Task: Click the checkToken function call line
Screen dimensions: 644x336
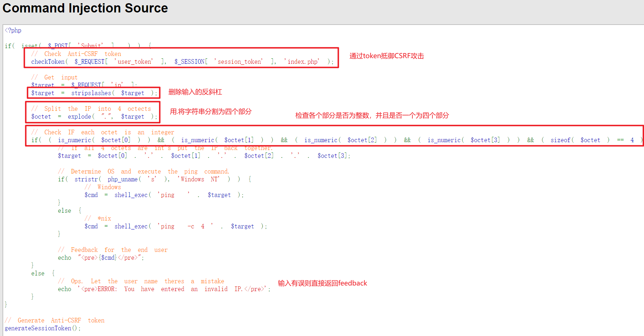Action: pyautogui.click(x=182, y=62)
